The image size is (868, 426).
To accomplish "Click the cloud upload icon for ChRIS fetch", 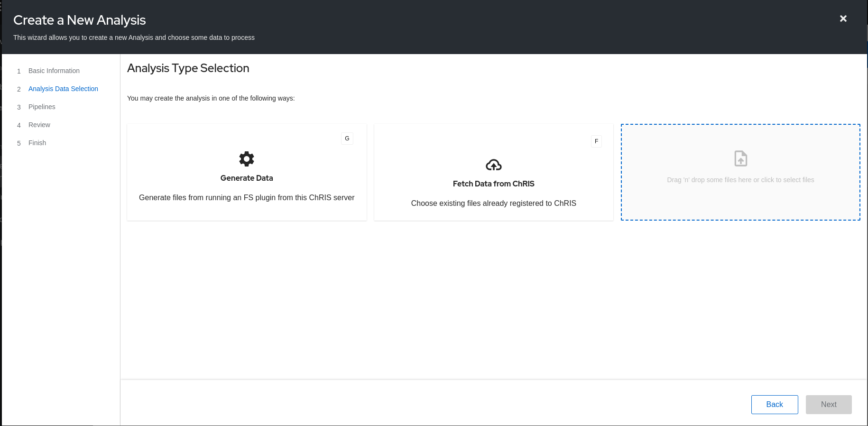I will 494,165.
